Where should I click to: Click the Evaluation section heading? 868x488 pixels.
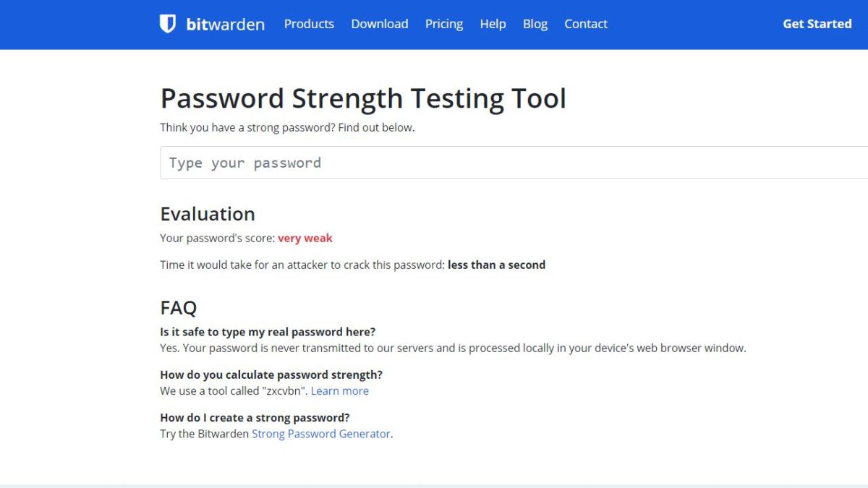tap(208, 214)
